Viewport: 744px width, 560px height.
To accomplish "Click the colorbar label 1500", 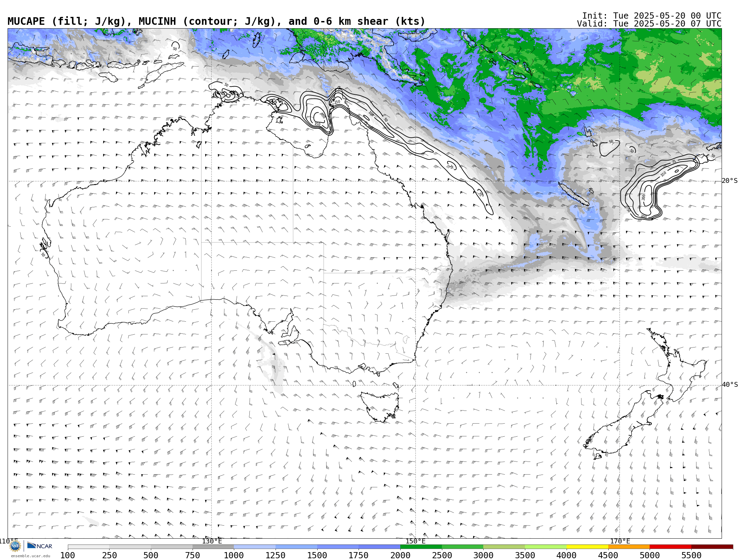I will pyautogui.click(x=317, y=556).
